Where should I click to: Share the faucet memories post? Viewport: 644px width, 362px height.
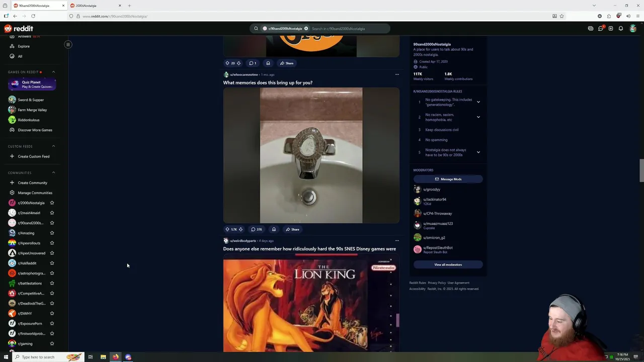coord(292,229)
